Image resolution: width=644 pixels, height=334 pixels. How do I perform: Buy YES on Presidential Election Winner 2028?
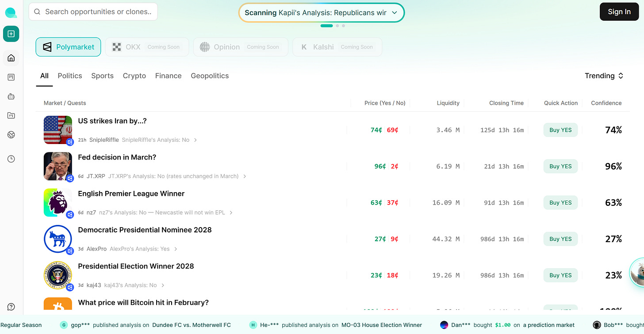pyautogui.click(x=560, y=275)
